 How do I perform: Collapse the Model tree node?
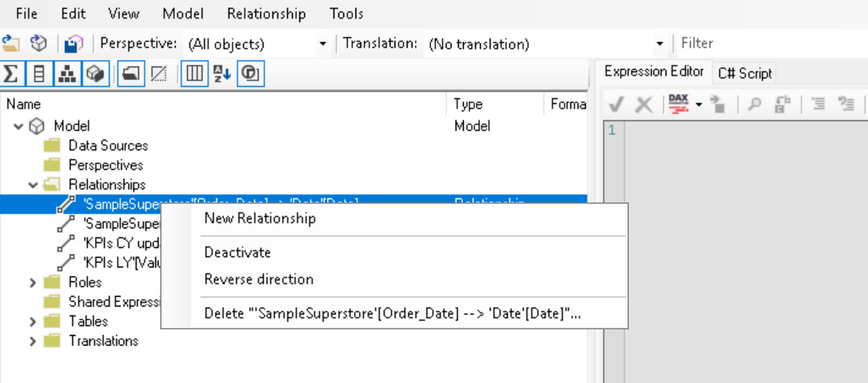[x=18, y=127]
